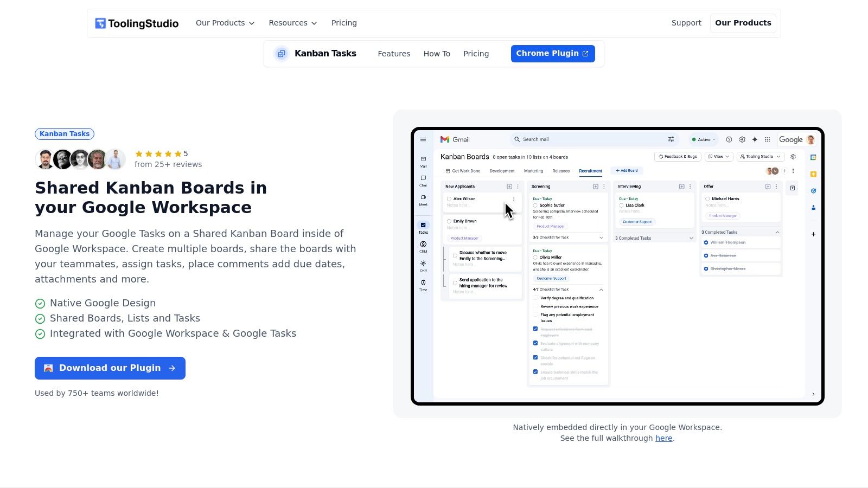Click the Search mail field
The height and width of the screenshot is (488, 868).
pos(594,139)
